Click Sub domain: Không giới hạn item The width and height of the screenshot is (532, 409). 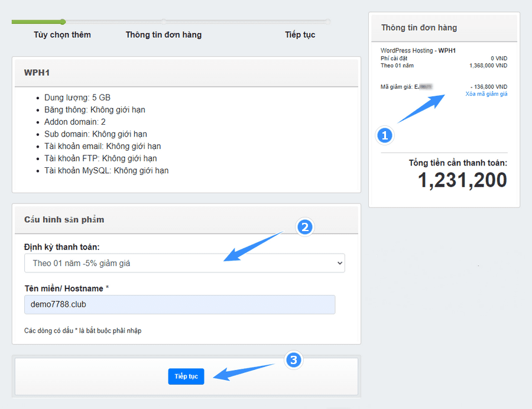[x=96, y=134]
